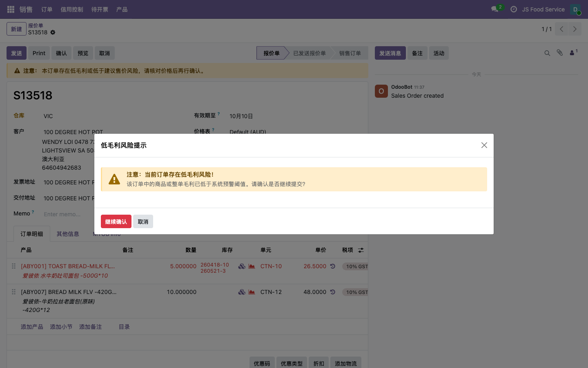Image resolution: width=588 pixels, height=368 pixels.
Task: Confirm with the red 继续确认 button
Action: (x=116, y=222)
